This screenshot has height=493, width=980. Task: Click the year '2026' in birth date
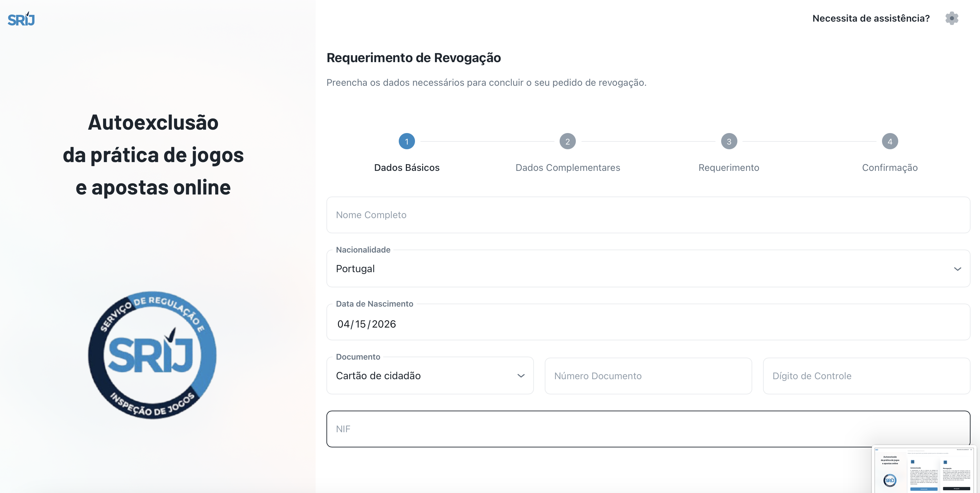point(384,324)
